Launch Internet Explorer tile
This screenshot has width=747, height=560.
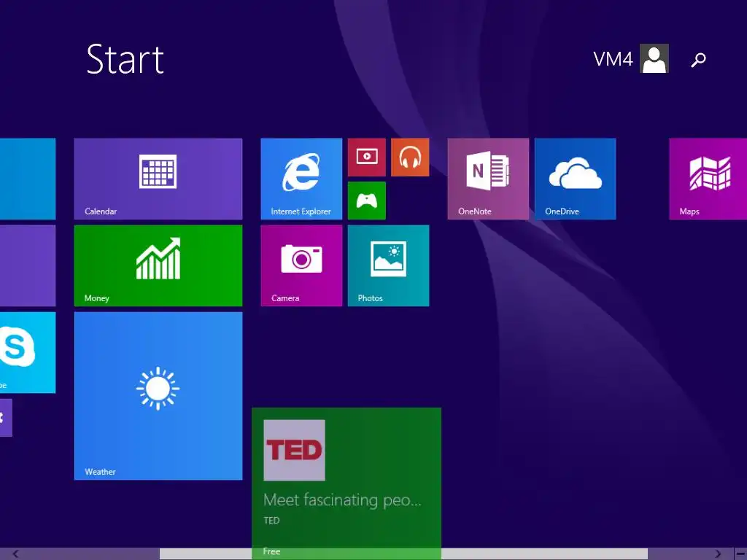(301, 179)
